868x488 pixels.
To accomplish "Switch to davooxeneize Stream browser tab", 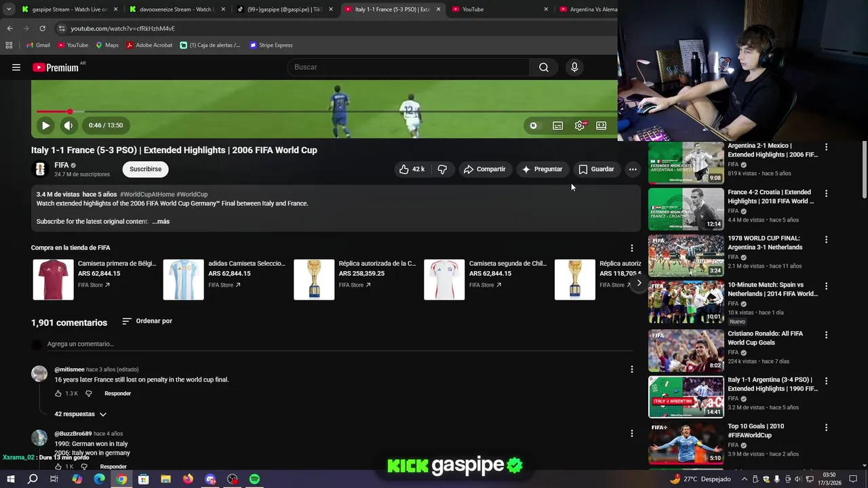I will [177, 9].
